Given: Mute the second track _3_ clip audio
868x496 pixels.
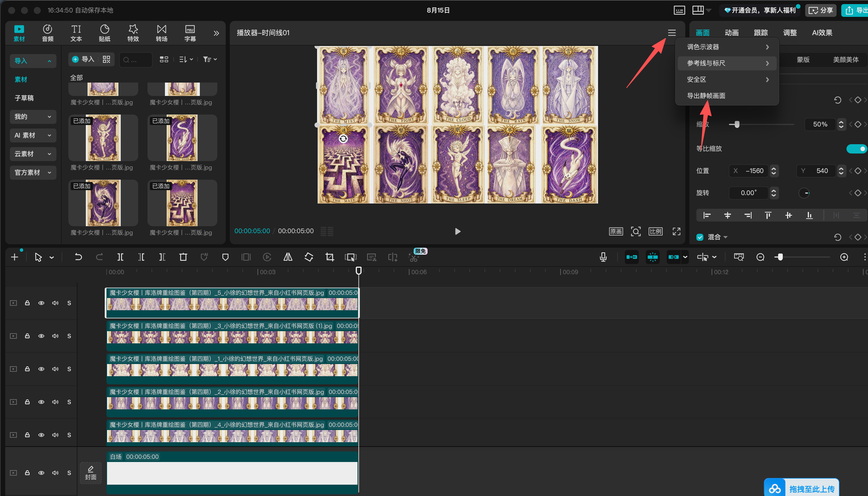Looking at the screenshot, I should pyautogui.click(x=55, y=336).
